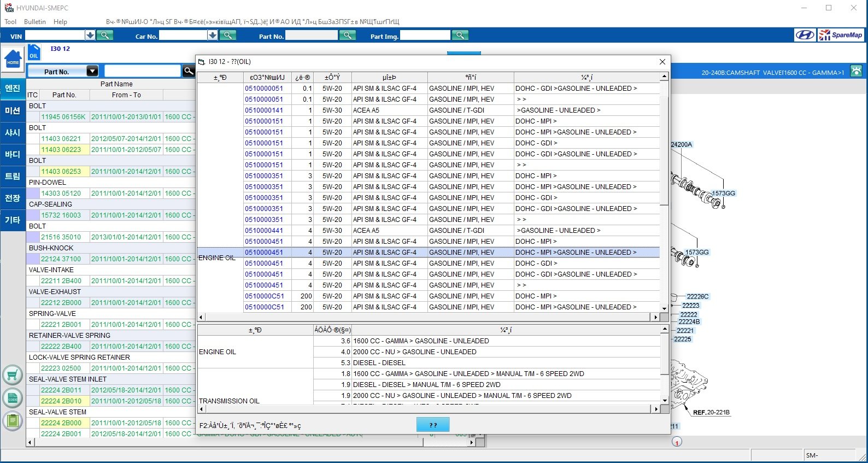Select the 기타 category tab

click(13, 220)
